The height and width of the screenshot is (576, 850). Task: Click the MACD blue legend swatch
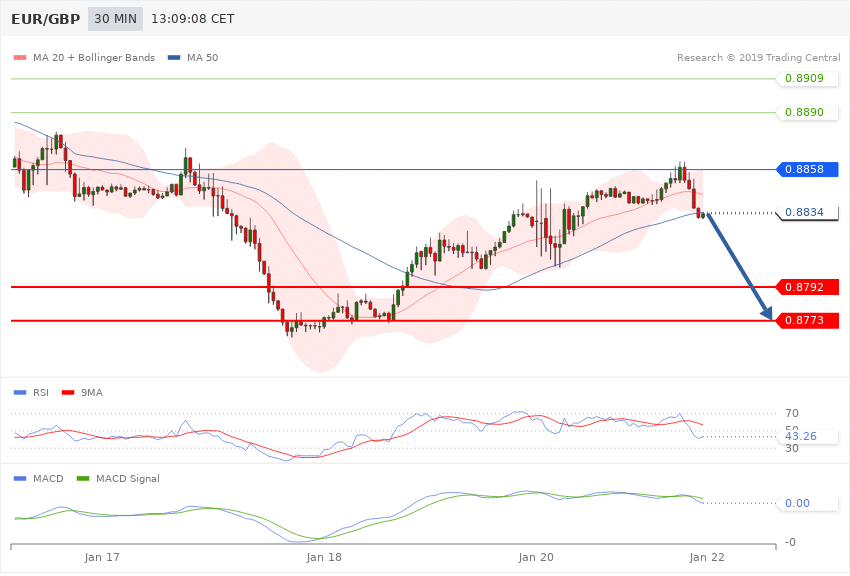[20, 479]
